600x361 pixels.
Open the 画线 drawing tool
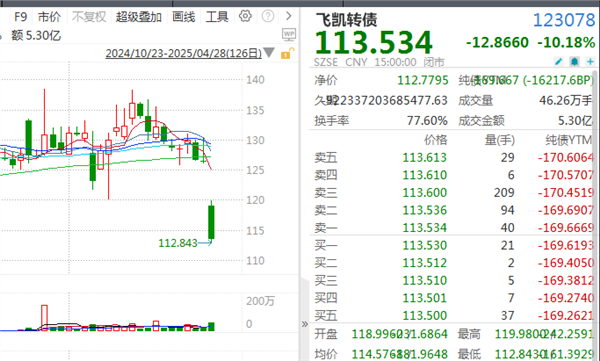(x=184, y=17)
